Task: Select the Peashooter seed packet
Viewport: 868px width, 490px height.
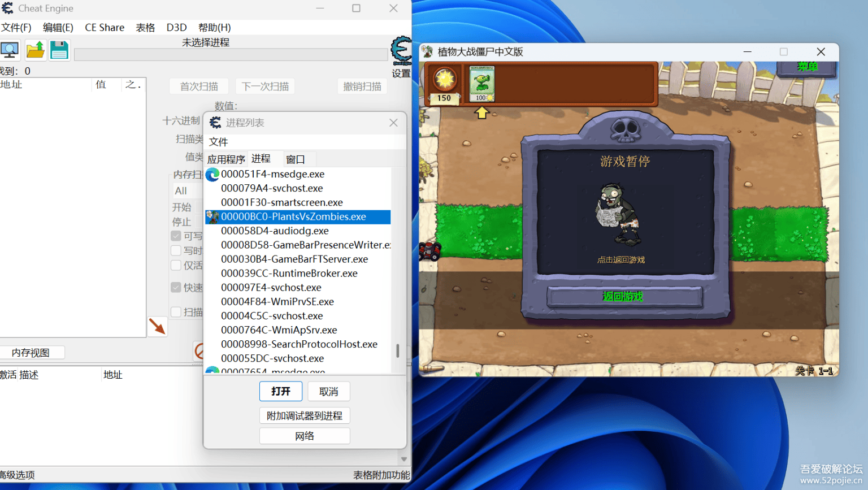Action: (x=482, y=84)
